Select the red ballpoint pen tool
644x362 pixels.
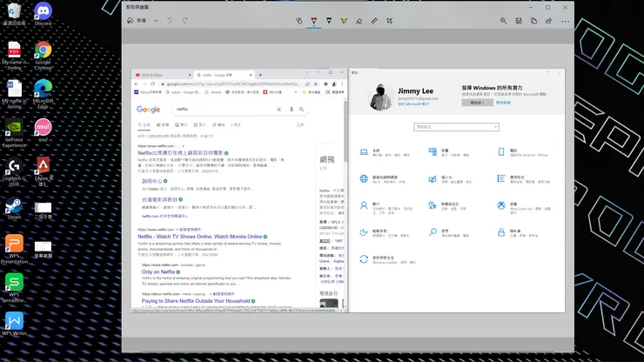(x=314, y=21)
